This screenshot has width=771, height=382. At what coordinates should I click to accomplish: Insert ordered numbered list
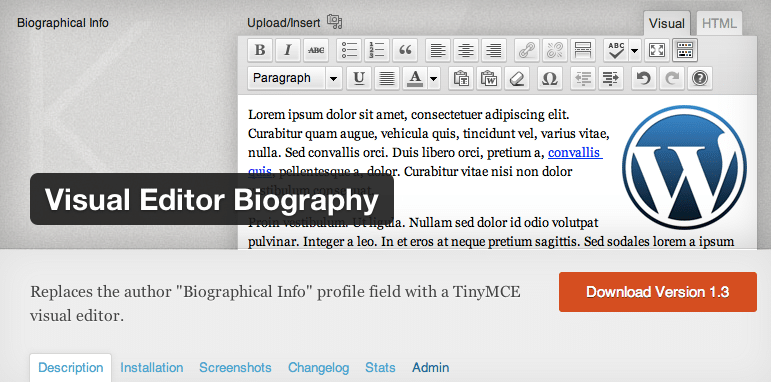click(377, 50)
